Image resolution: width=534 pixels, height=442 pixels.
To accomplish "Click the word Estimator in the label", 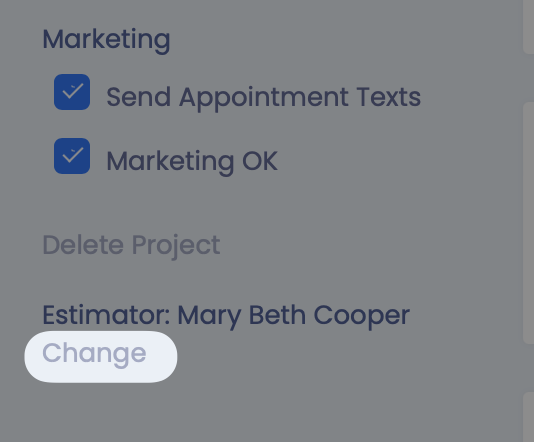I will (106, 315).
